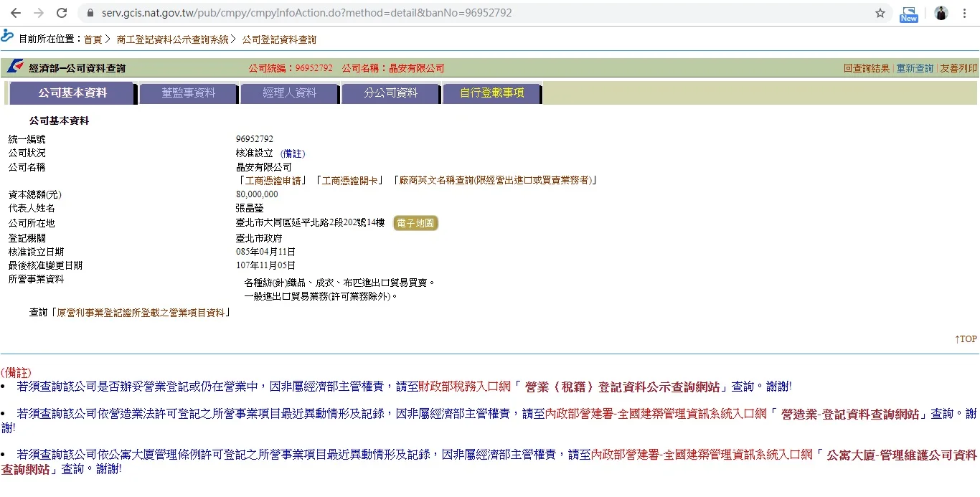Open 工商憑證申請 link
The height and width of the screenshot is (497, 980).
click(273, 180)
